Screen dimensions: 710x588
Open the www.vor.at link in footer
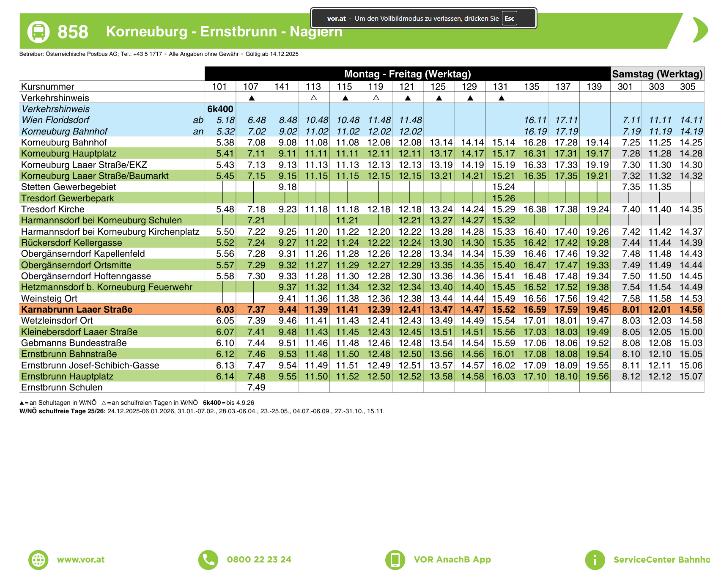[81, 560]
